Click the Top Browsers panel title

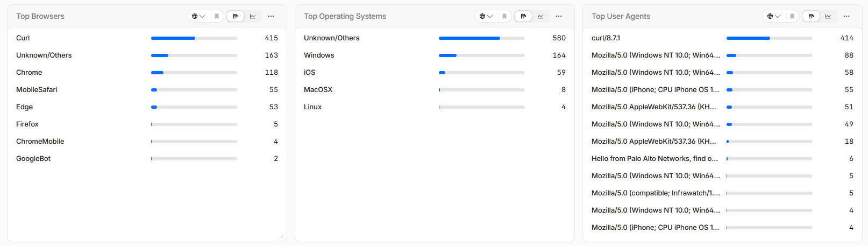tap(40, 16)
